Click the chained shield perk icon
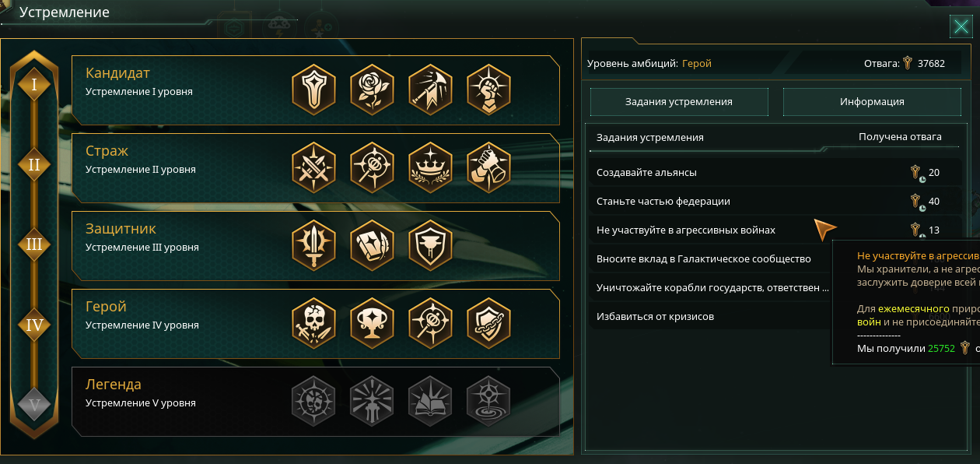This screenshot has height=464, width=980. (x=488, y=324)
